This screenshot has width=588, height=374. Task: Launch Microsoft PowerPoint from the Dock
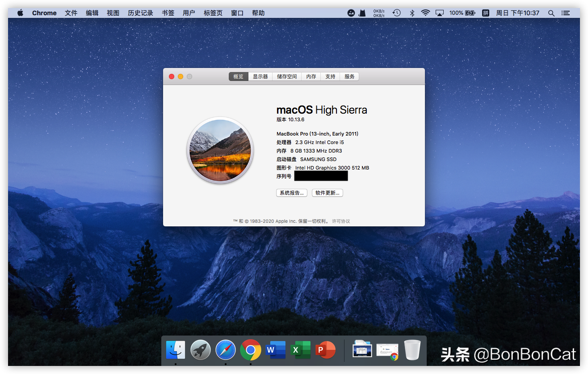point(326,350)
